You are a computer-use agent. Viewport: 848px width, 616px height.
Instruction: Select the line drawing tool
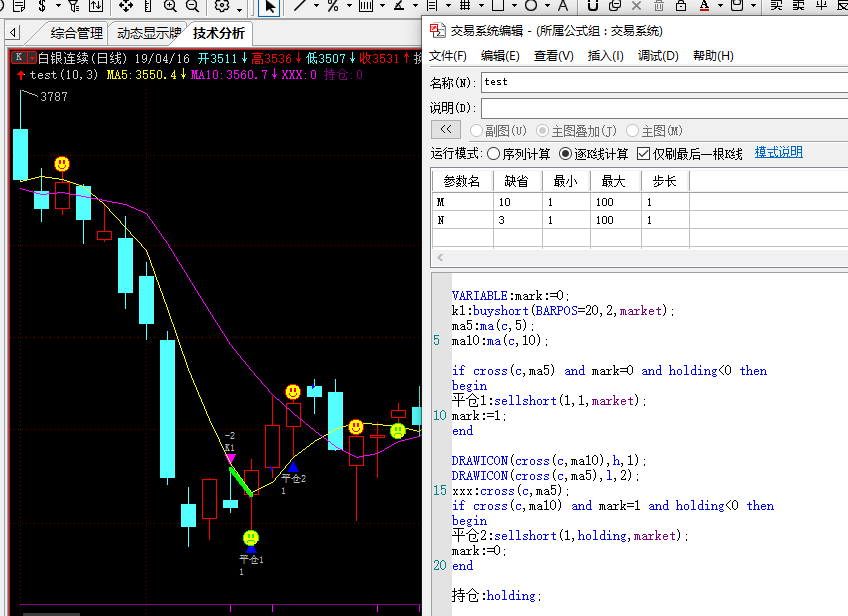(x=301, y=6)
